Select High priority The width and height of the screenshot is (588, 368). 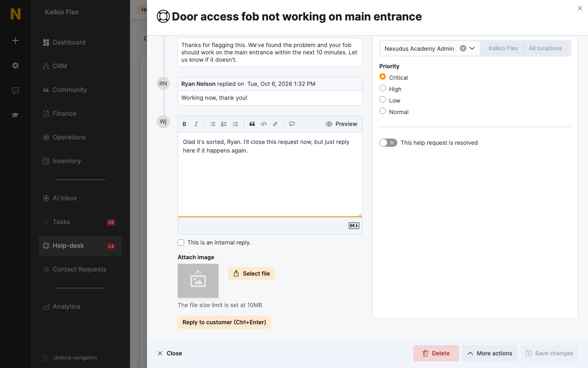point(383,88)
